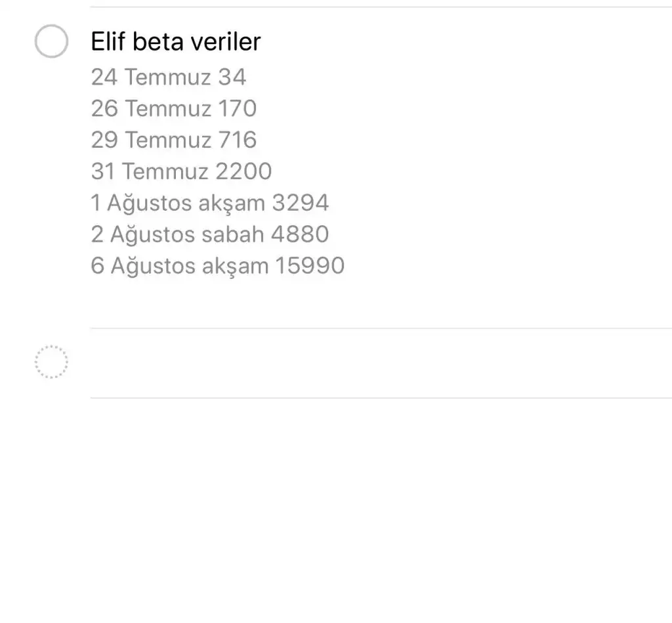Tap the word "Elif" in the title
The image size is (672, 623).
pyautogui.click(x=108, y=42)
